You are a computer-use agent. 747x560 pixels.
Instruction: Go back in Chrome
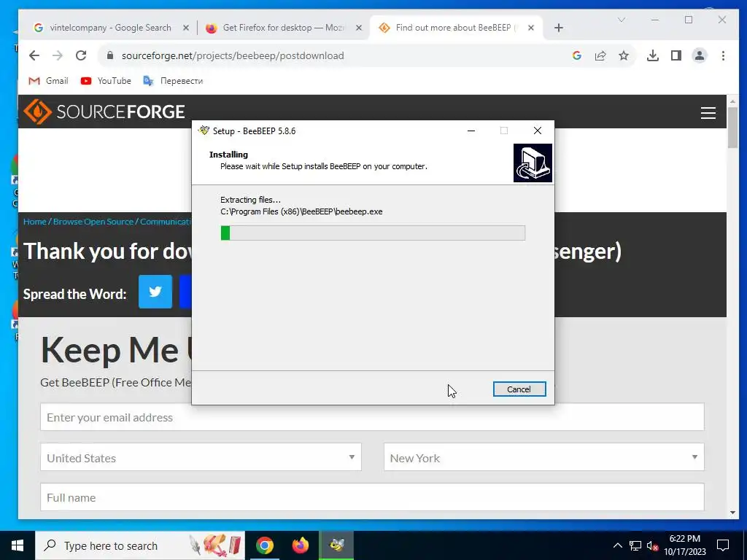(34, 55)
